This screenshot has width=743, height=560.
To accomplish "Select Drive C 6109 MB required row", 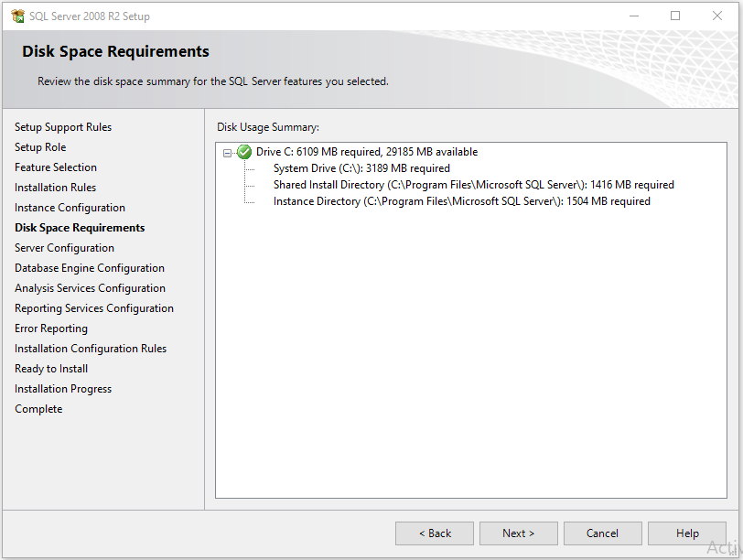I will click(x=367, y=152).
